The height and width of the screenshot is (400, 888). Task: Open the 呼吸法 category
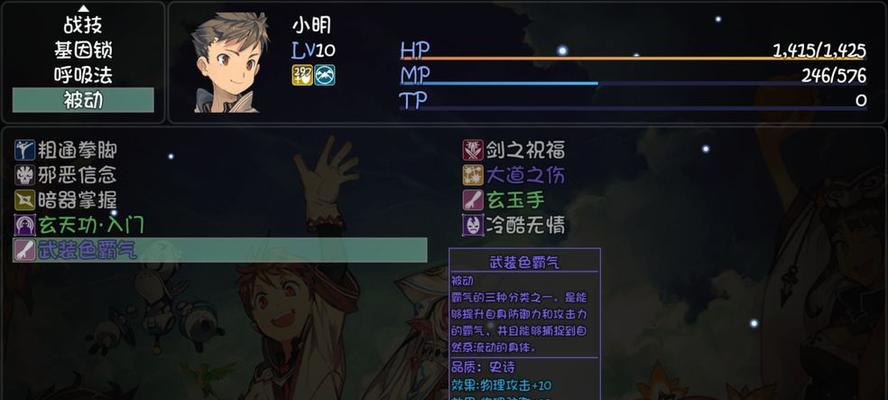(83, 75)
